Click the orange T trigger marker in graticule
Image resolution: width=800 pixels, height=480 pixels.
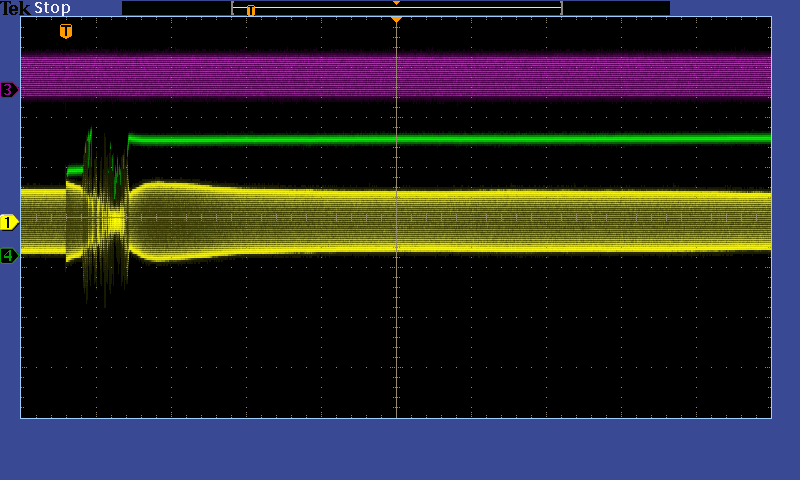coord(66,31)
